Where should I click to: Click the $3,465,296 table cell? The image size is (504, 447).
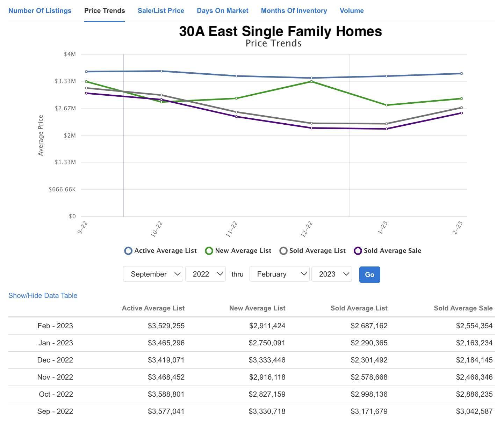(x=166, y=343)
